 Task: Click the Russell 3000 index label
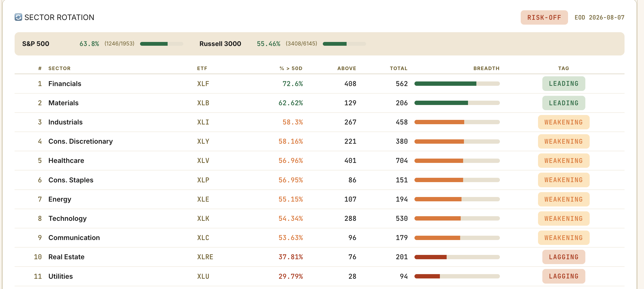220,44
